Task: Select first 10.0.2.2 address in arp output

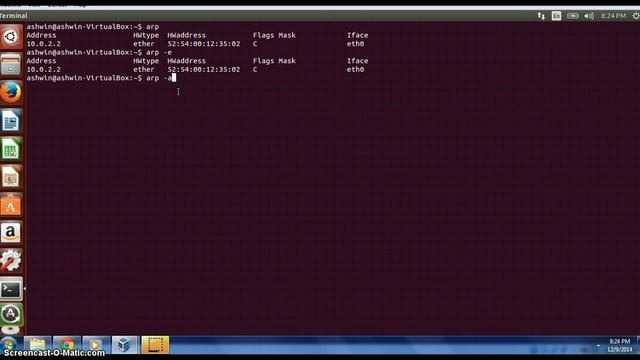Action: pos(44,44)
